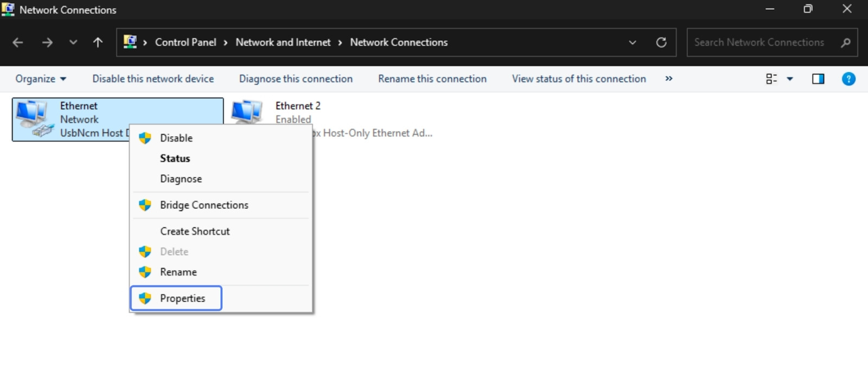
Task: Click Disable this network device
Action: coord(153,79)
